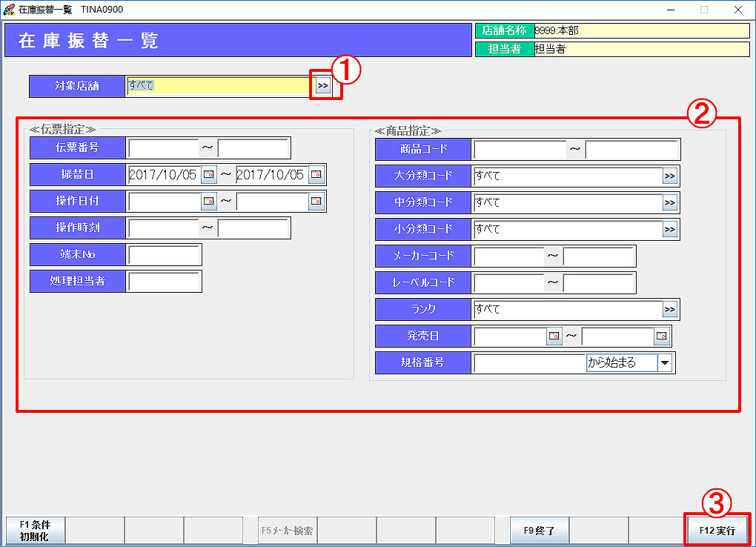Open calendar for 振替日 end date
Viewport: 756px width, 547px height.
pyautogui.click(x=316, y=174)
